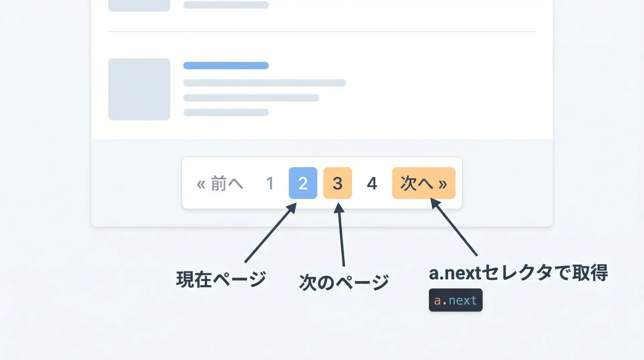Click the medium-length middle description line
This screenshot has height=360, width=644.
click(x=251, y=98)
